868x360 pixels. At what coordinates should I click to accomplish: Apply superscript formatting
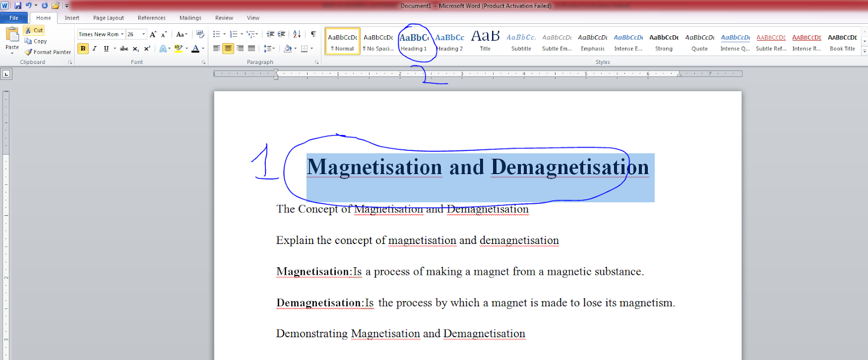[147, 49]
